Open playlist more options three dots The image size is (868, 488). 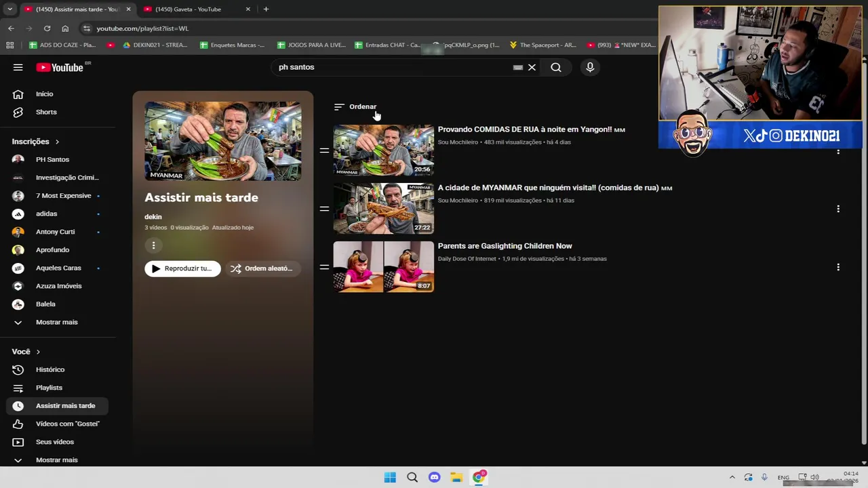click(x=153, y=245)
